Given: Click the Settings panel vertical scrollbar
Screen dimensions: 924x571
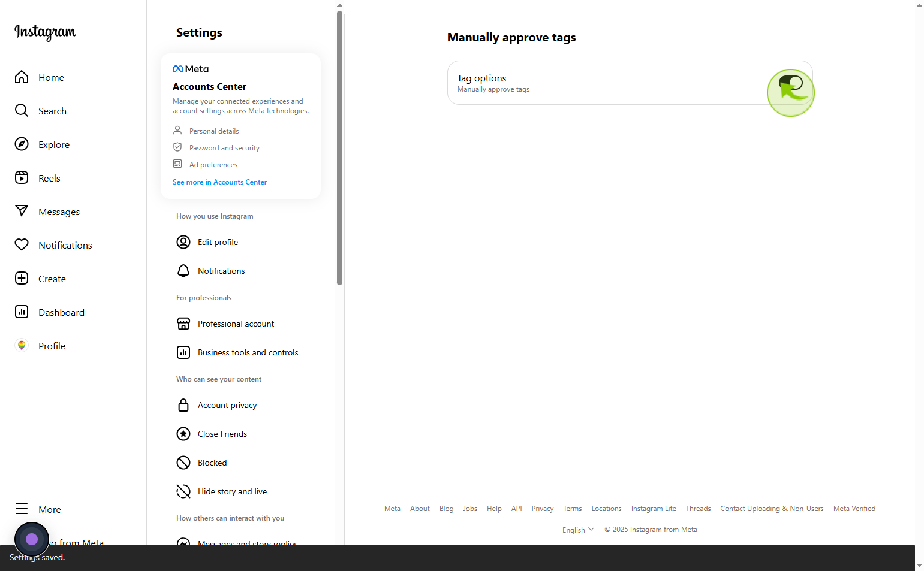Looking at the screenshot, I should point(340,148).
